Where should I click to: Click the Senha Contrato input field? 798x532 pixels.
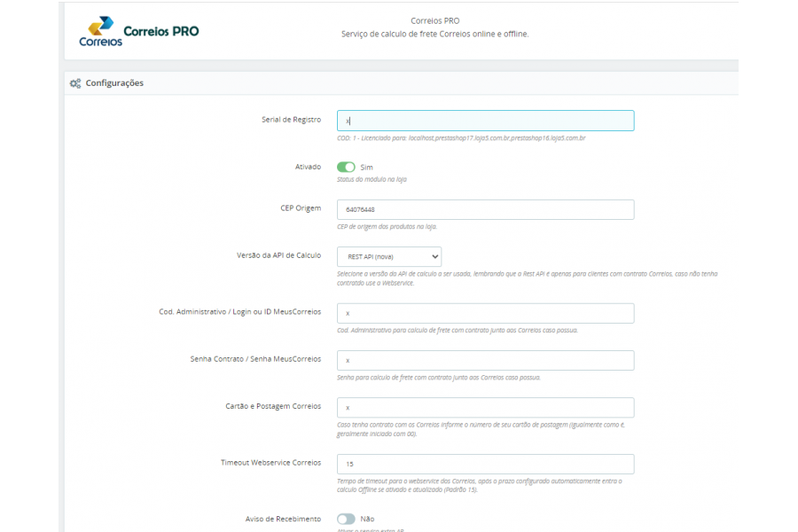[x=486, y=361]
